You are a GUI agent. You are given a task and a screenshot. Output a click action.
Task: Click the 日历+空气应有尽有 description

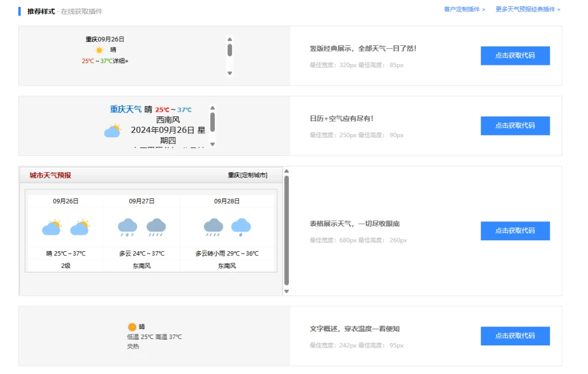342,118
